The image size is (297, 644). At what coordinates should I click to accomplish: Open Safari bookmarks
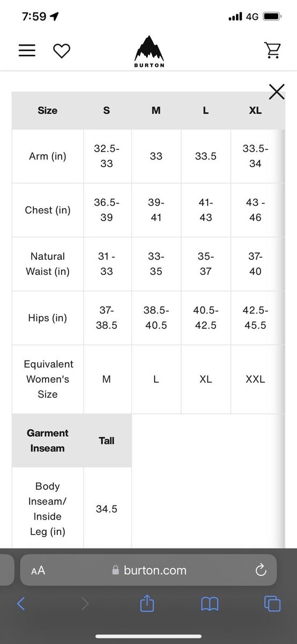pos(210,604)
